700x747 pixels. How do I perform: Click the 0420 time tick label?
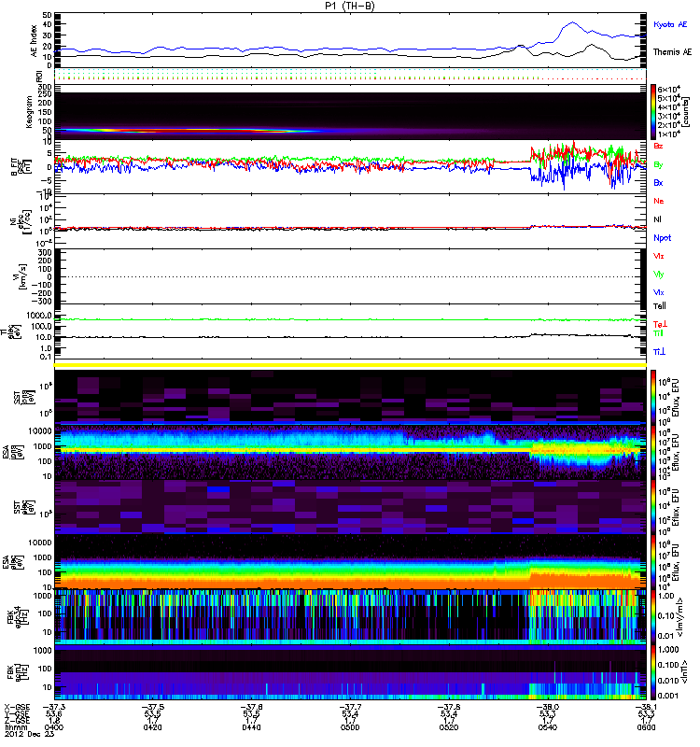(x=152, y=727)
